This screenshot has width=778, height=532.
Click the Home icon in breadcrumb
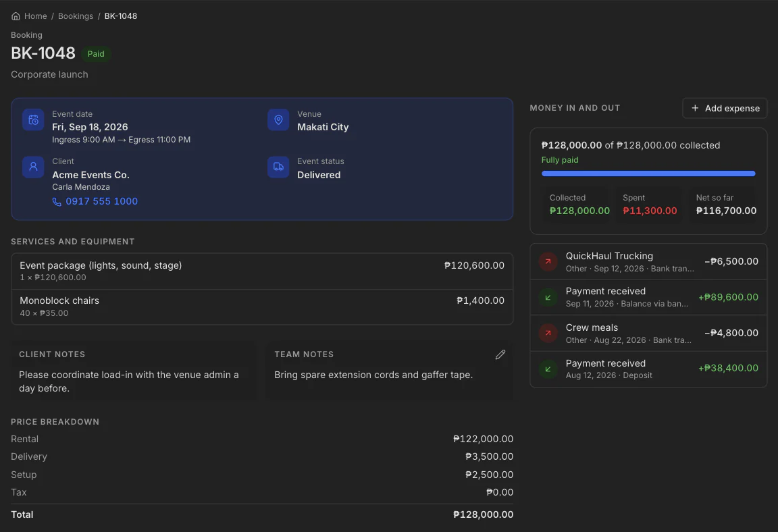[16, 16]
